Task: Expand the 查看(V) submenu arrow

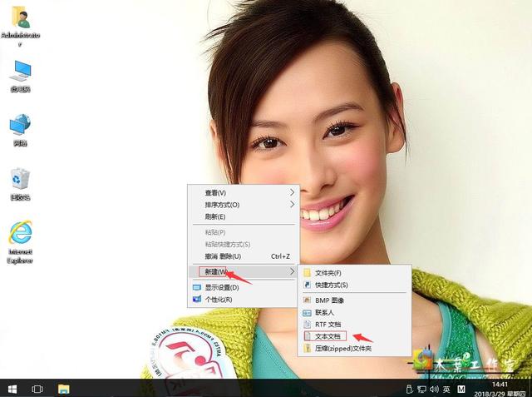Action: 292,192
